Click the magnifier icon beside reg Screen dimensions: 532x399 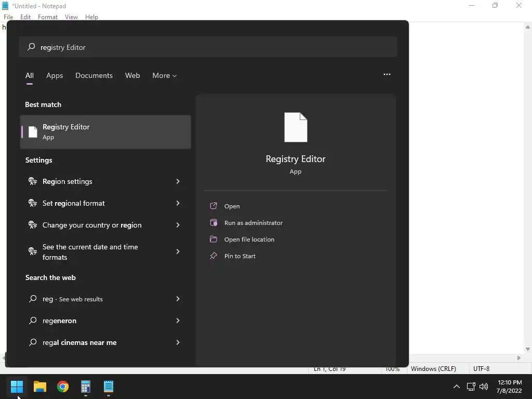(33, 299)
